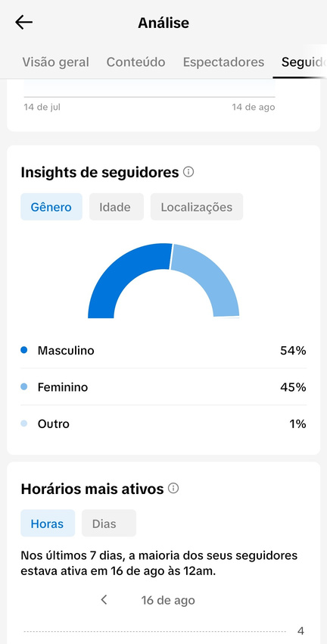Click the Masculino blue legend dot
The image size is (327, 644).
pyautogui.click(x=23, y=350)
